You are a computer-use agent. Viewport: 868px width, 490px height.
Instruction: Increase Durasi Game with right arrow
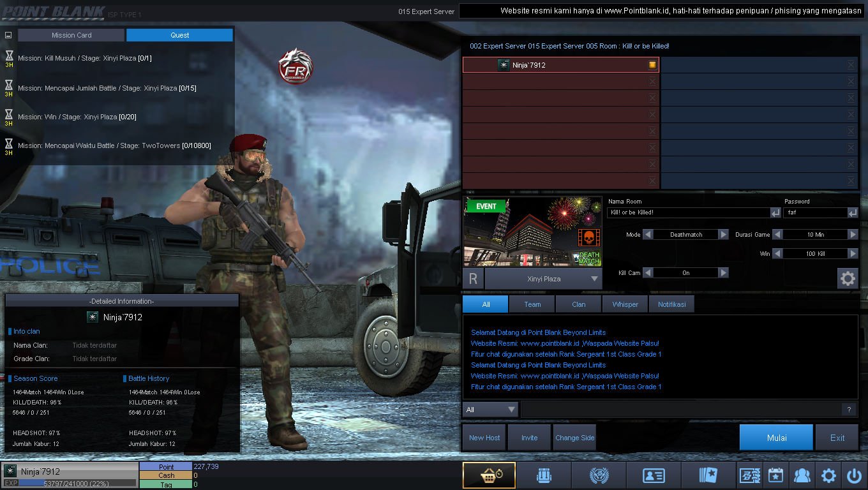(x=853, y=235)
